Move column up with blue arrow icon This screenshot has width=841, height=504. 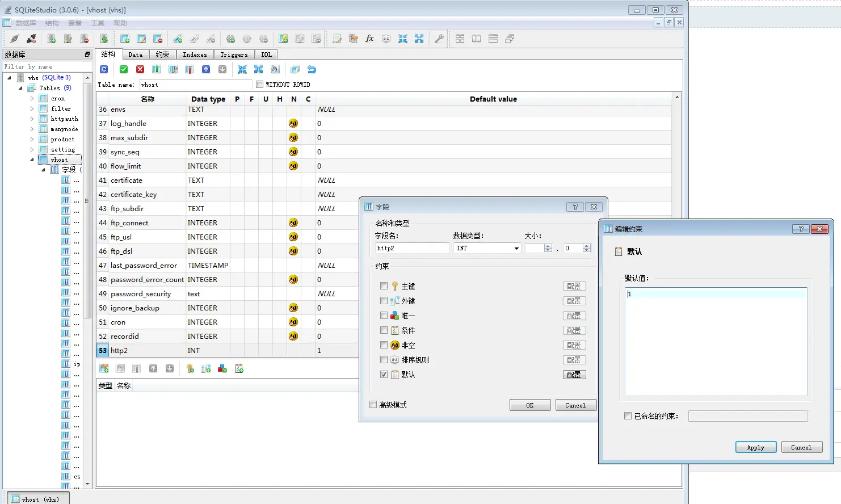point(206,69)
